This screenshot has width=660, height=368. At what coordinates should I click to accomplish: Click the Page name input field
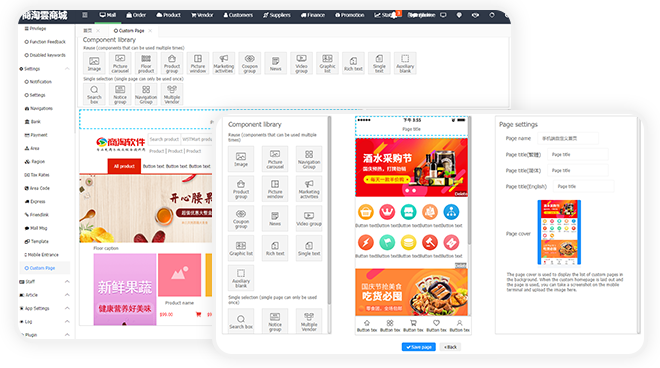(x=568, y=138)
